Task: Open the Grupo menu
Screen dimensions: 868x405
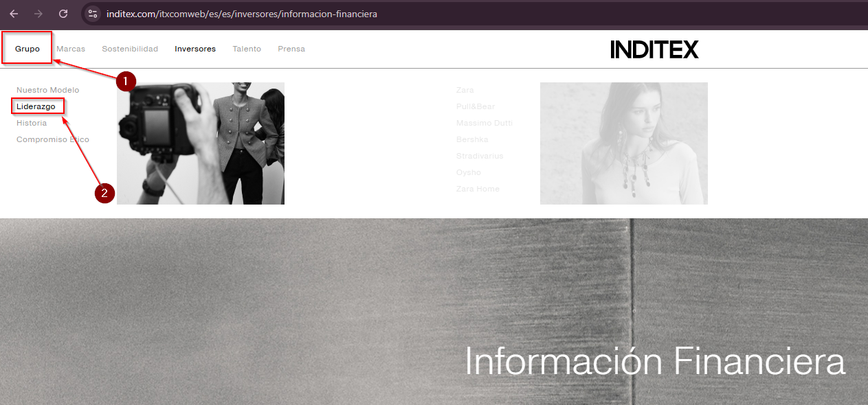Action: pyautogui.click(x=27, y=49)
